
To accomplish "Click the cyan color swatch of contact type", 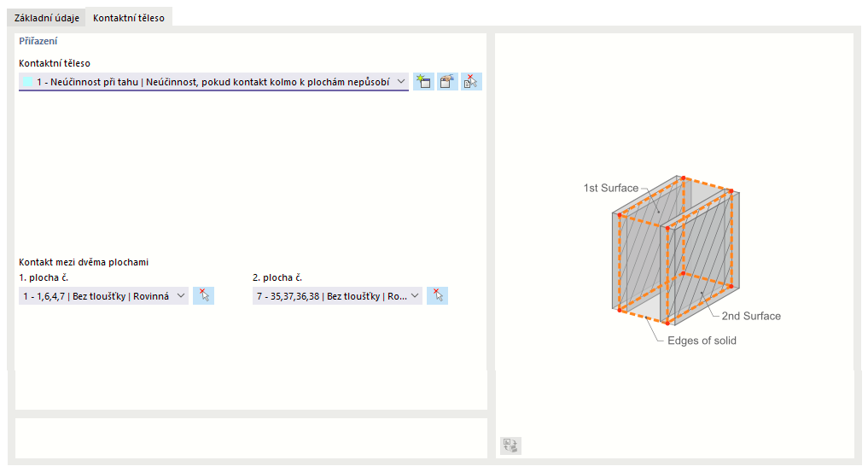I will pos(29,82).
